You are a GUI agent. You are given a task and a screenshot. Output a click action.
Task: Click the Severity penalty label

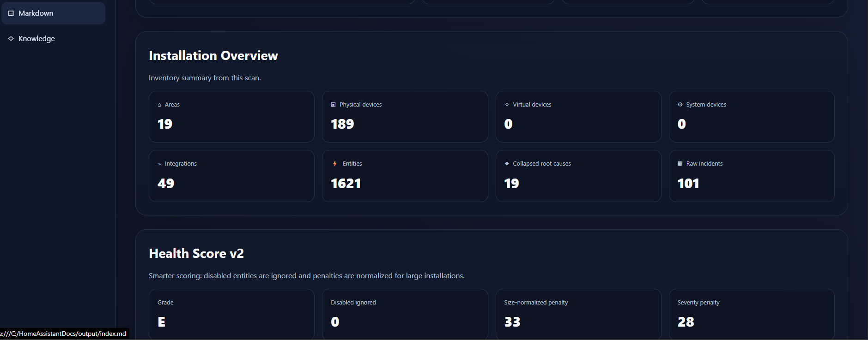[698, 303]
